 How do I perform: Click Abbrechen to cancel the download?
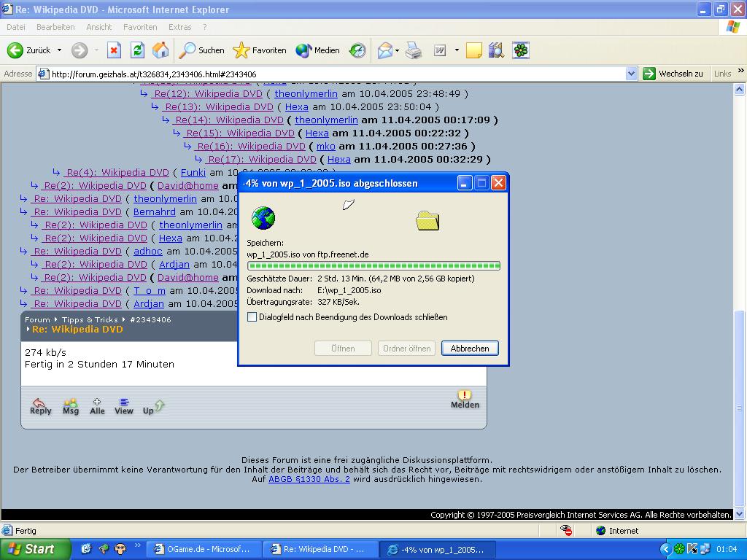pyautogui.click(x=470, y=348)
